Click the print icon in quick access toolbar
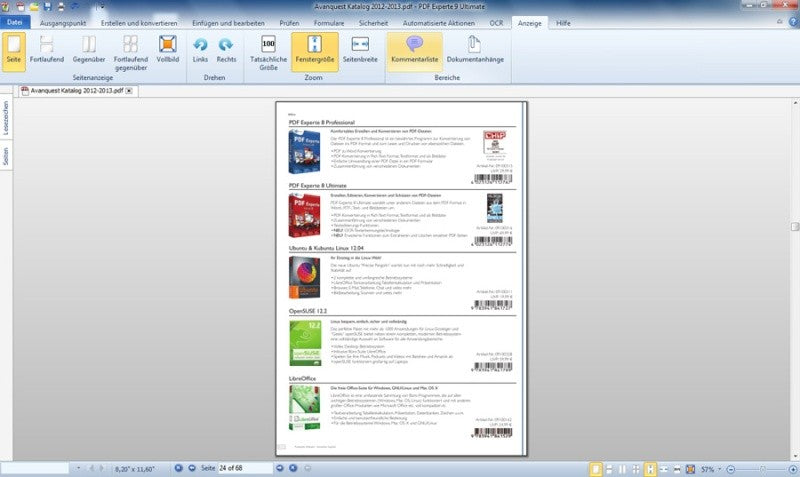Image resolution: width=800 pixels, height=477 pixels. 61,7
